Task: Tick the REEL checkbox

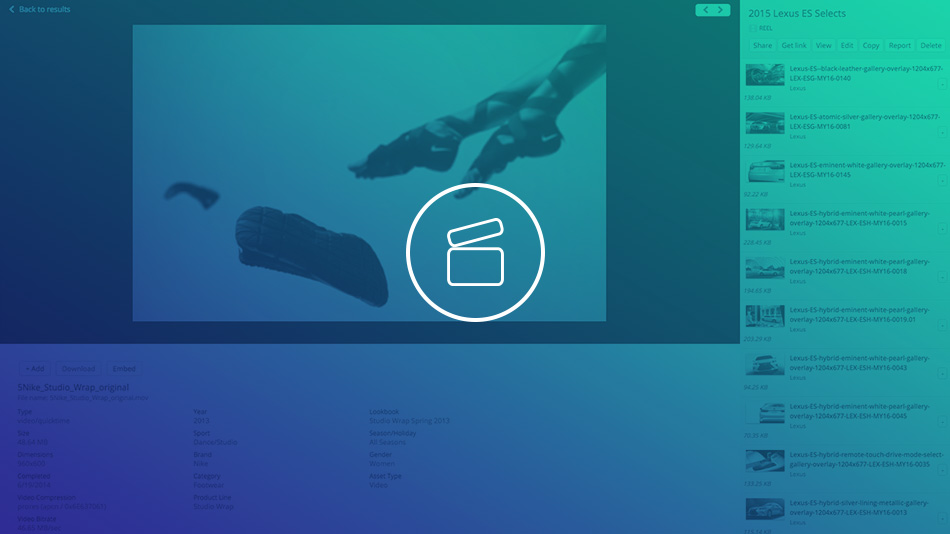Action: (x=753, y=29)
